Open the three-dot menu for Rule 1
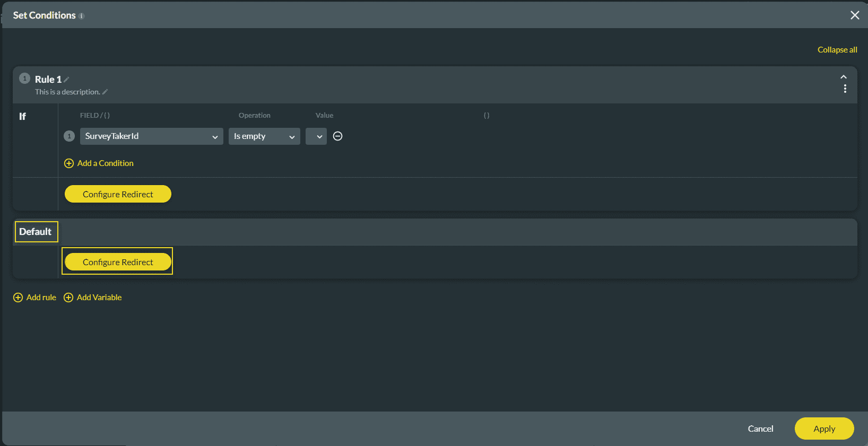This screenshot has width=868, height=446. click(x=845, y=89)
